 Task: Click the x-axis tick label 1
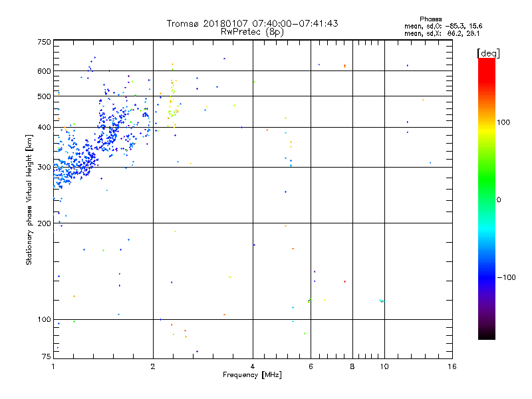coord(53,366)
